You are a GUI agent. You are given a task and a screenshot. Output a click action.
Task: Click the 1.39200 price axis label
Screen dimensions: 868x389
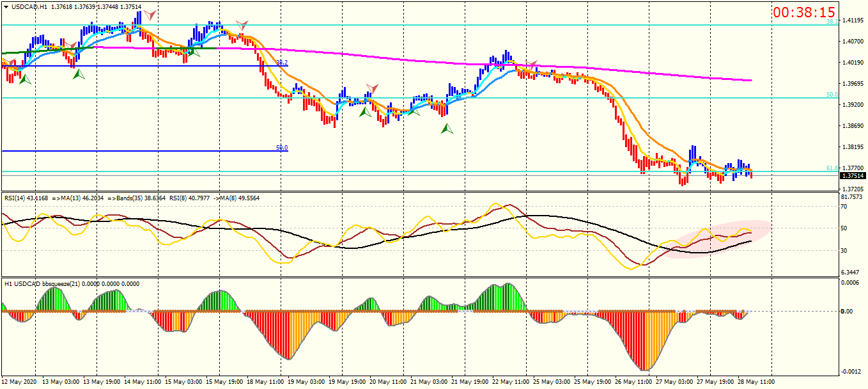tap(853, 105)
